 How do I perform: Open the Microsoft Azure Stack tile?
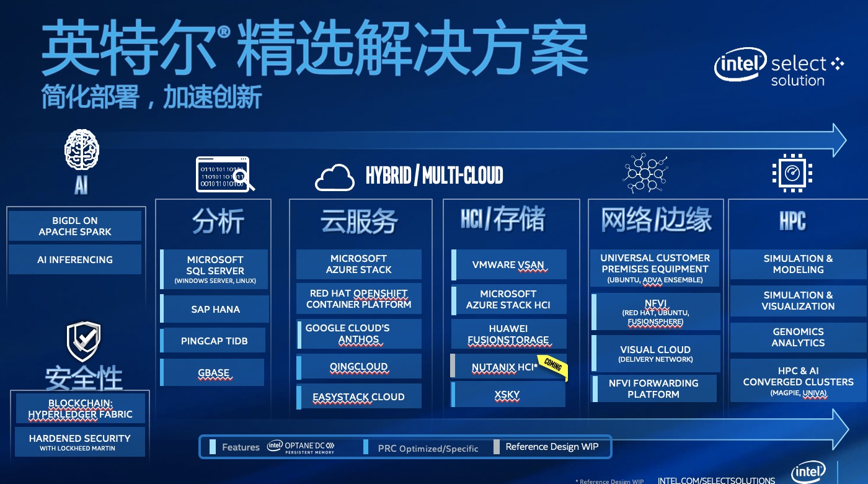click(x=359, y=264)
